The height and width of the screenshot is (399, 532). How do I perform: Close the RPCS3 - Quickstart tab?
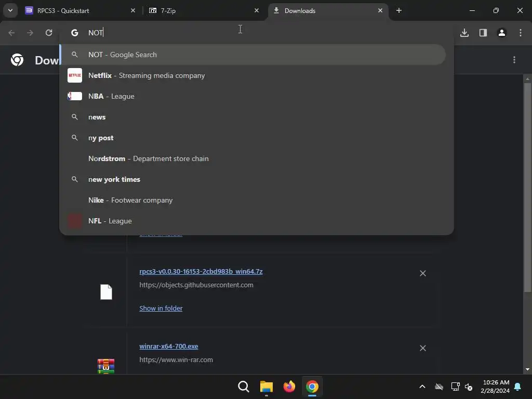pyautogui.click(x=132, y=10)
